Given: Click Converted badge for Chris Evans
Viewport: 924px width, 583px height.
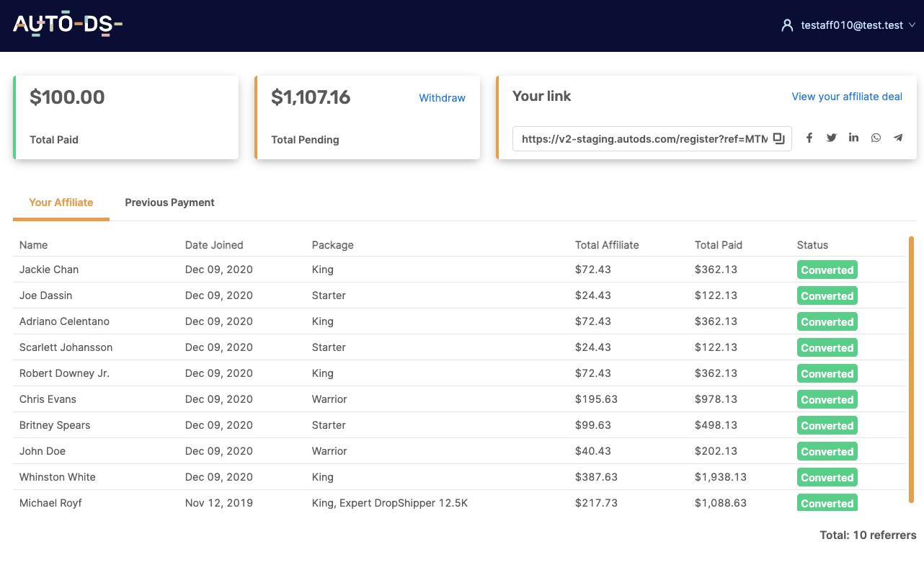Looking at the screenshot, I should tap(827, 400).
